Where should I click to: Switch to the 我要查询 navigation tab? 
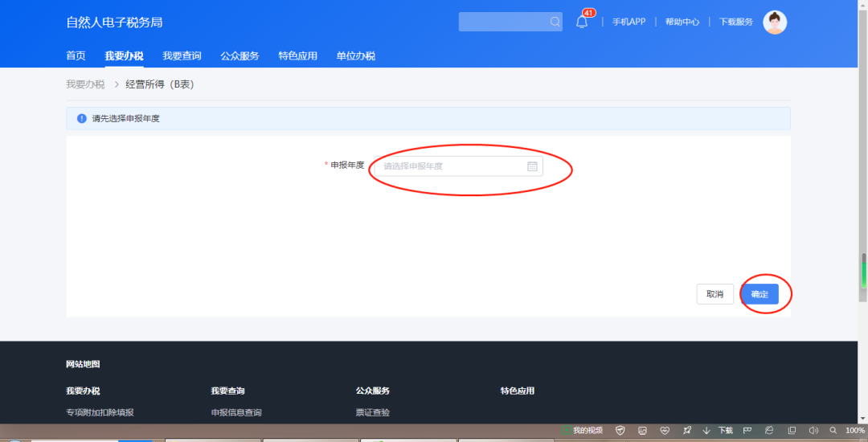tap(182, 56)
